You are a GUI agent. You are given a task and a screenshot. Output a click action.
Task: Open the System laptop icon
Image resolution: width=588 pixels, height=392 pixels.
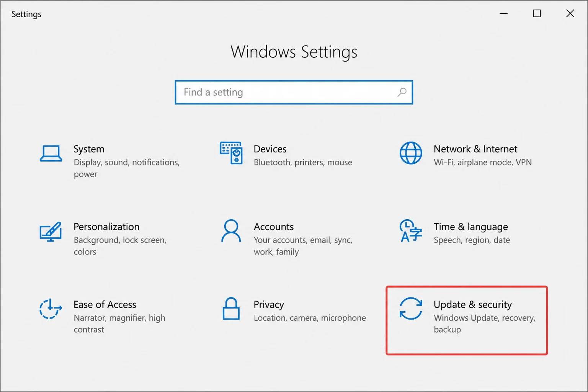51,154
